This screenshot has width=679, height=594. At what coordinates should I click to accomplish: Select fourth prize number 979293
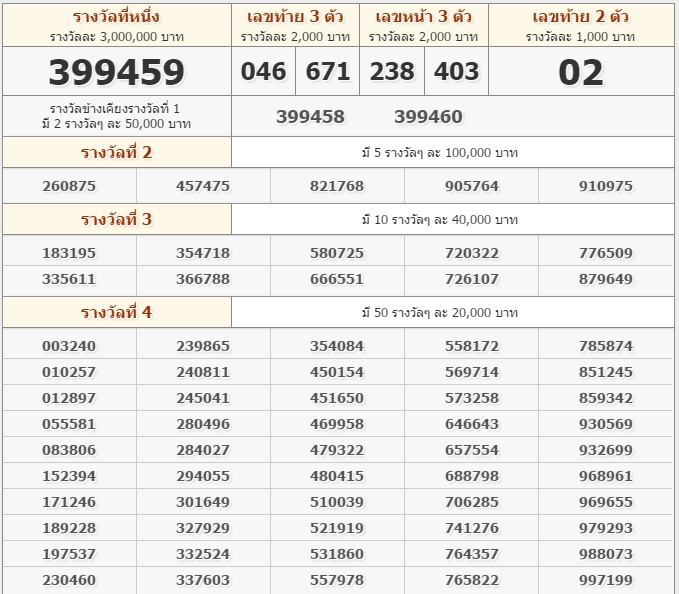[x=606, y=528]
